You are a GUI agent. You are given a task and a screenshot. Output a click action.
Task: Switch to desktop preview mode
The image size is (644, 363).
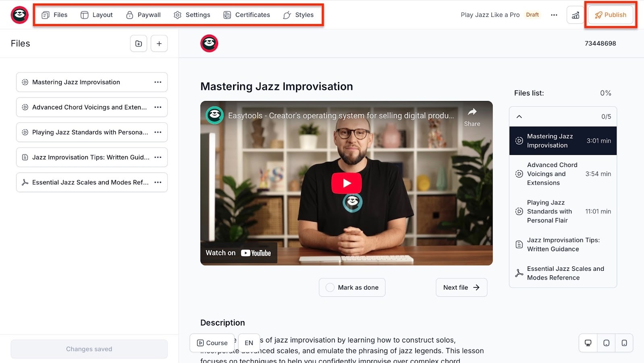(588, 343)
